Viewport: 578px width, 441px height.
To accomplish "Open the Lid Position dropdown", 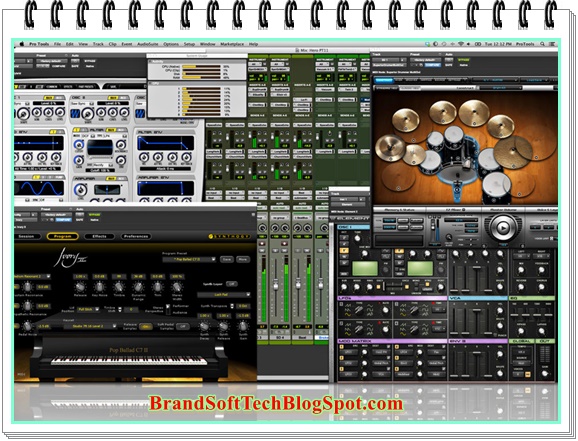I will [x=88, y=309].
